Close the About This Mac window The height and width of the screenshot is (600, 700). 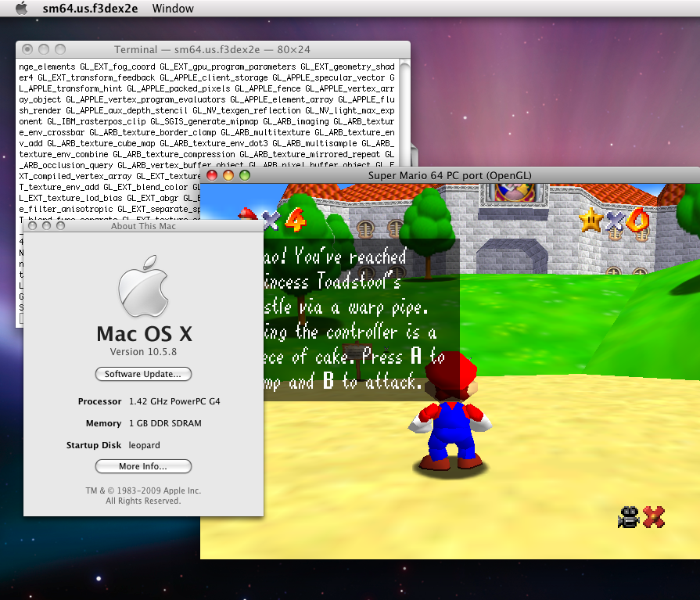click(32, 226)
